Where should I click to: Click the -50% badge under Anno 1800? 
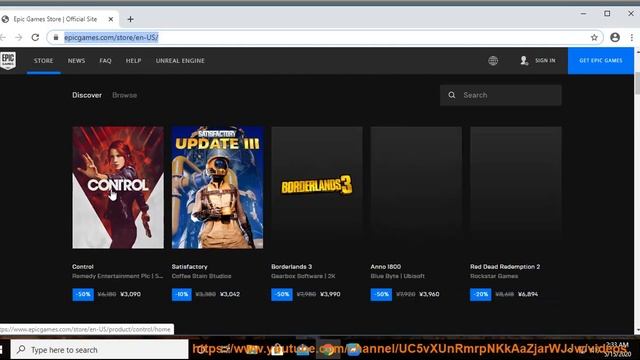coord(381,294)
